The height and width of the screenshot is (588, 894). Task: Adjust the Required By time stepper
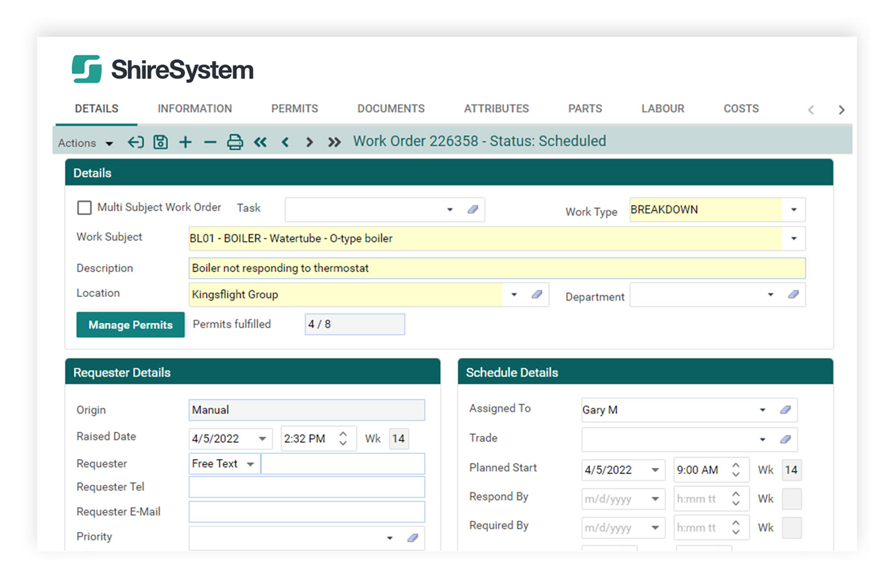pos(736,527)
